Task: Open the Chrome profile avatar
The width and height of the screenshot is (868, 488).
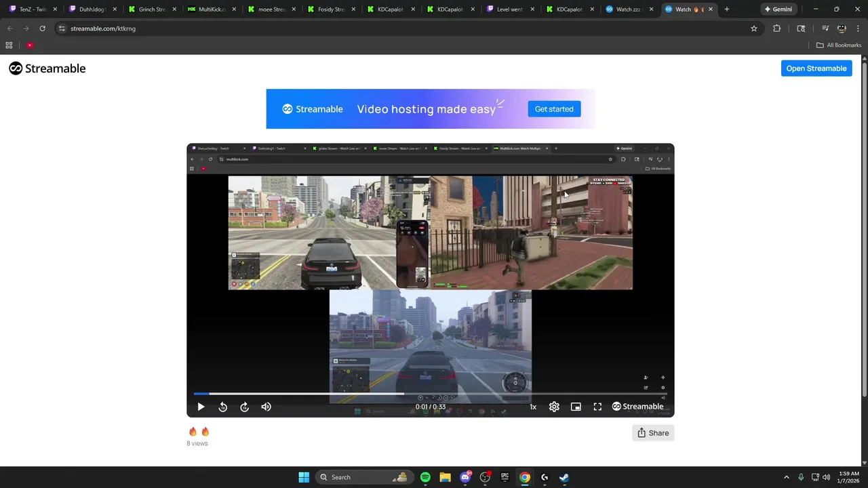Action: pos(842,28)
